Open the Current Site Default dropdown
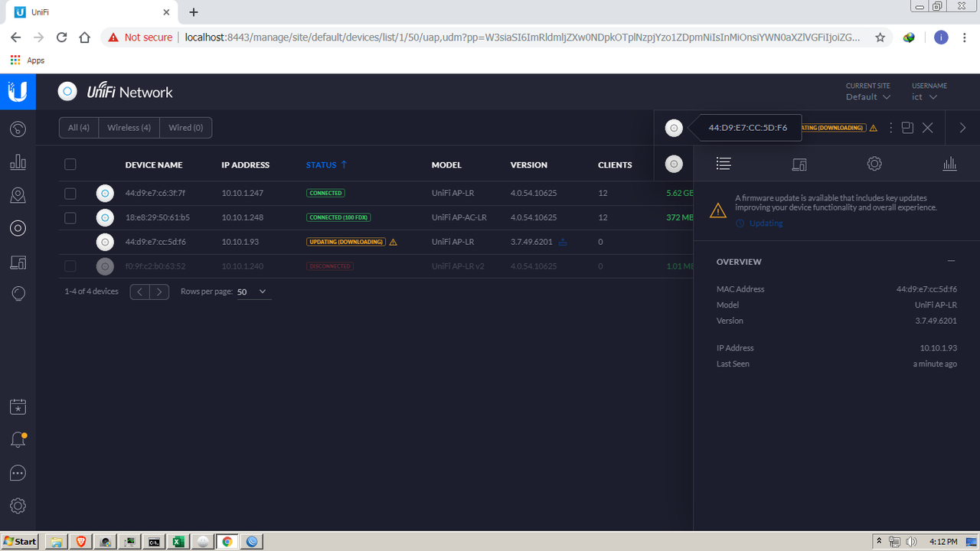 pos(868,97)
